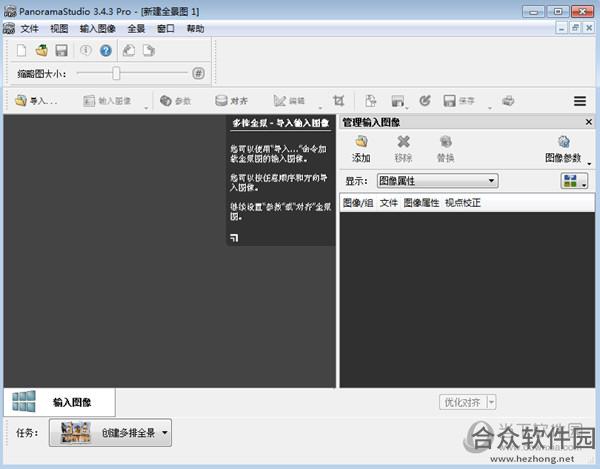Click the new document icon

(x=22, y=50)
